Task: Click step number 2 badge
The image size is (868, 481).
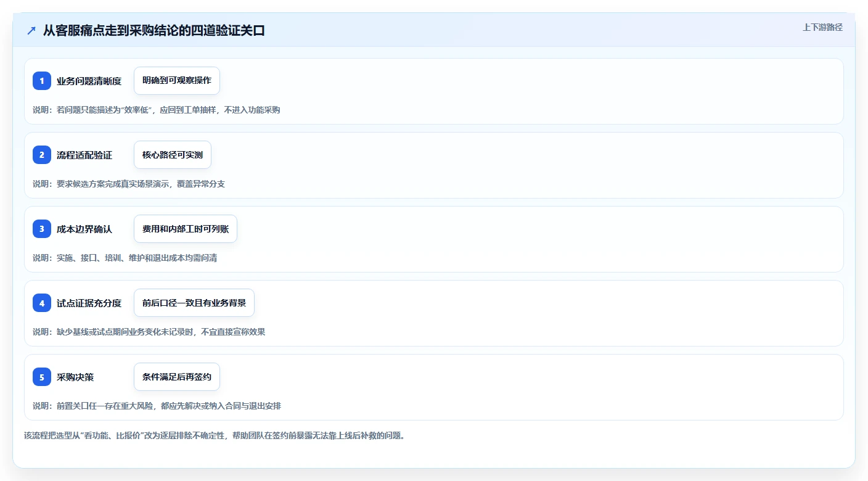Action: click(42, 155)
